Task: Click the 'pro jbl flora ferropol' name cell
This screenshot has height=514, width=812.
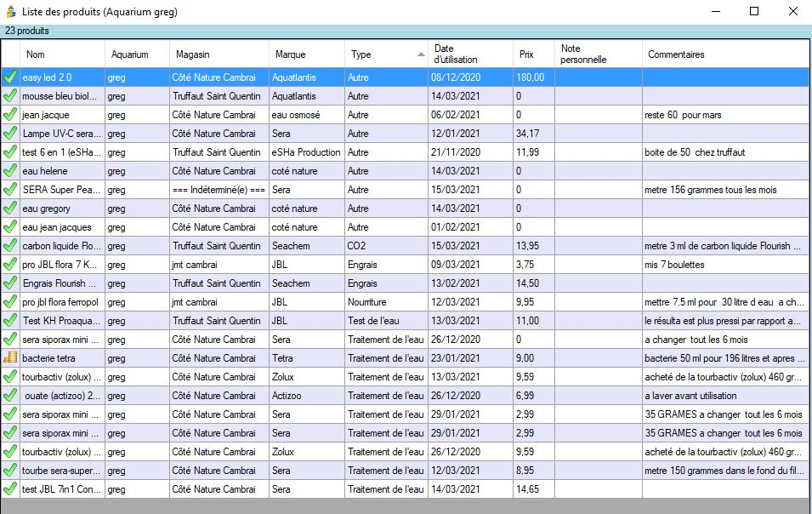Action: click(60, 302)
